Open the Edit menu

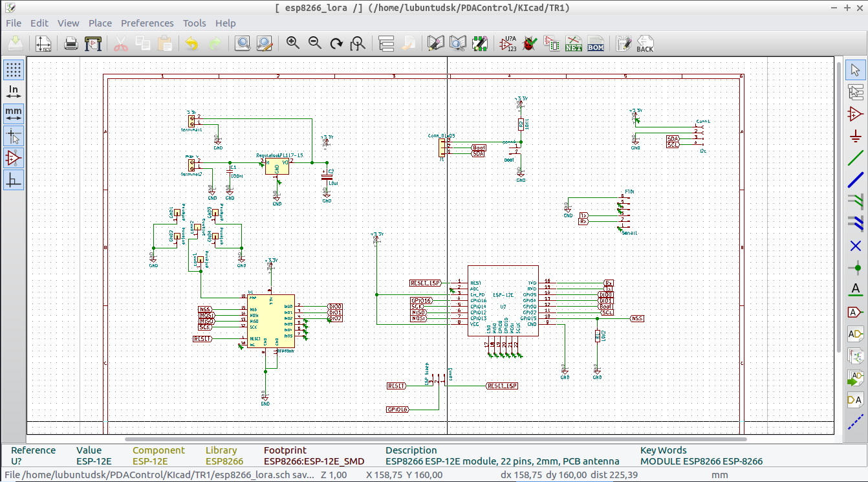tap(39, 23)
